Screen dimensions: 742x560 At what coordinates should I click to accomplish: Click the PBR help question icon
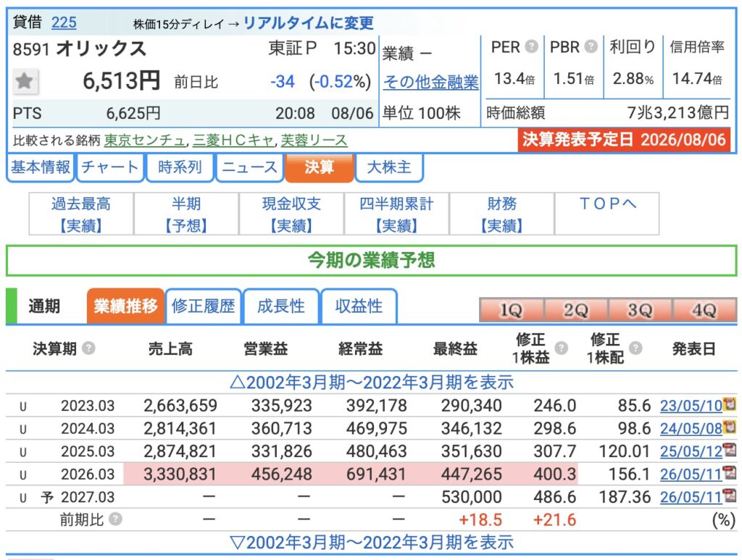coord(591,46)
